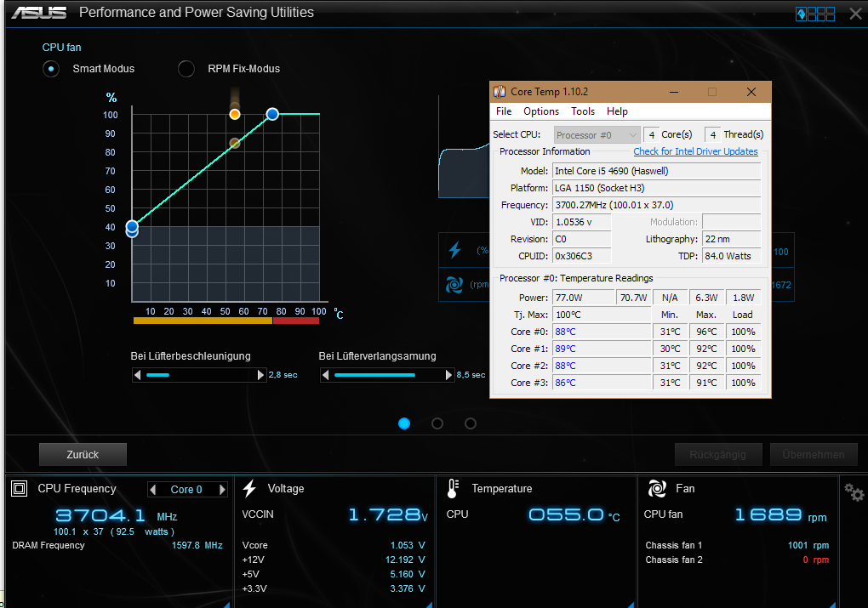Go to the first page indicator dot

404,423
